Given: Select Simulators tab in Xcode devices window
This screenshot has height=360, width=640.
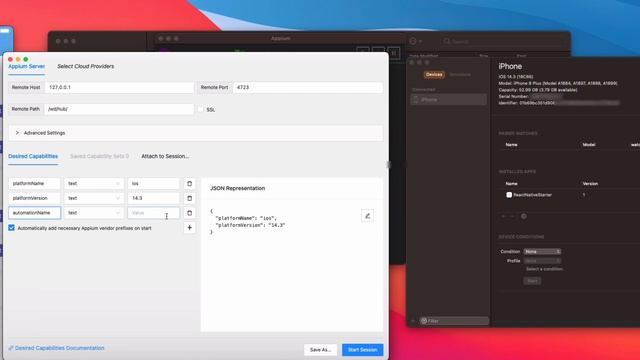Looking at the screenshot, I should (x=460, y=75).
